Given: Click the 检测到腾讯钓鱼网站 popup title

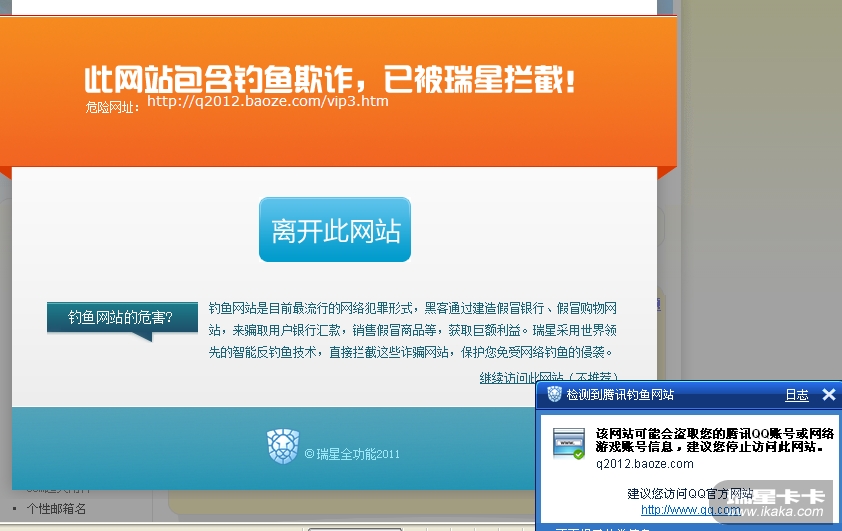Looking at the screenshot, I should pyautogui.click(x=620, y=395).
